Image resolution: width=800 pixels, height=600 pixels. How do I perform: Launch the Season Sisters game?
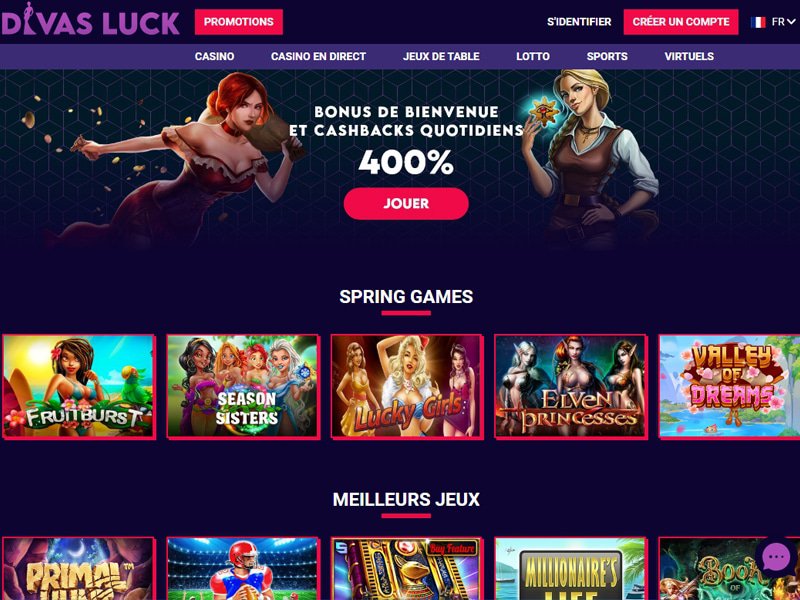coord(243,386)
